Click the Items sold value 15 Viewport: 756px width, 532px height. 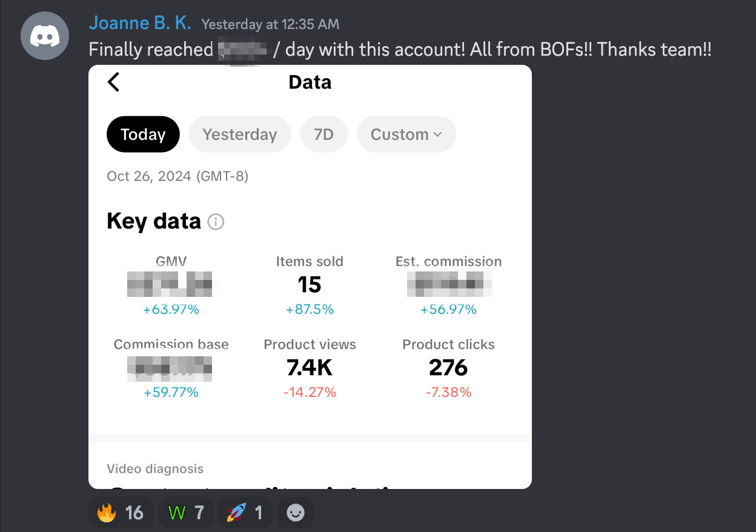point(310,284)
